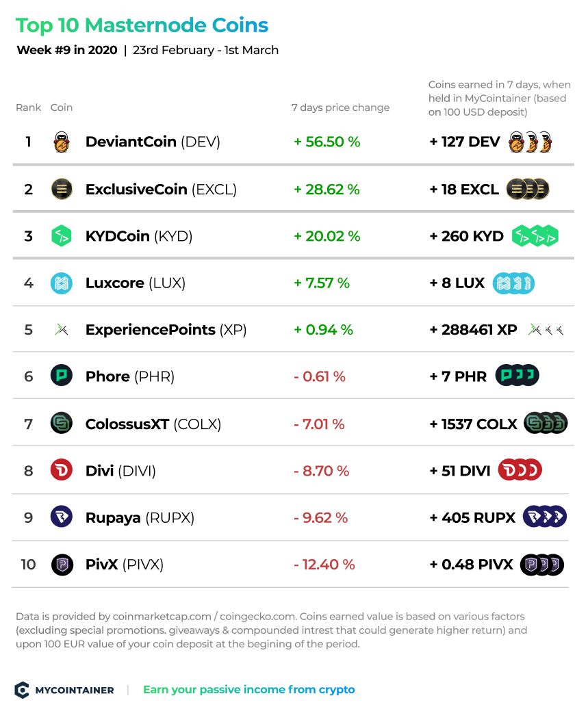The width and height of the screenshot is (588, 722).
Task: Click the 'Top 10 Masternode Coins' title
Action: tap(142, 26)
